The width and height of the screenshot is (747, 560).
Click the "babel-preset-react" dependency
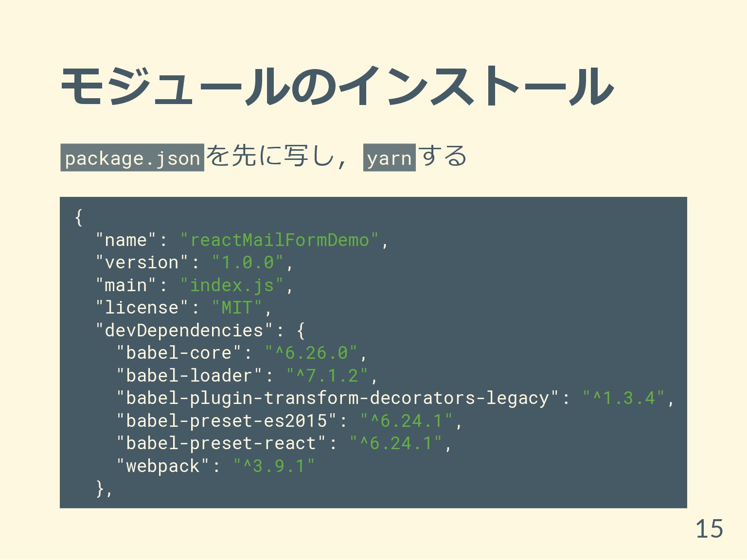(221, 443)
